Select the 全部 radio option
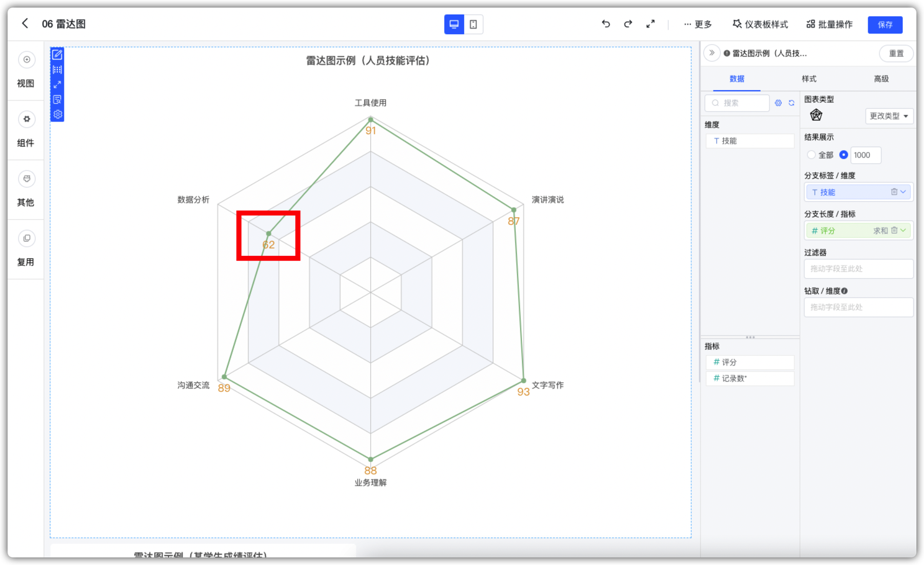This screenshot has width=924, height=565. pos(812,155)
